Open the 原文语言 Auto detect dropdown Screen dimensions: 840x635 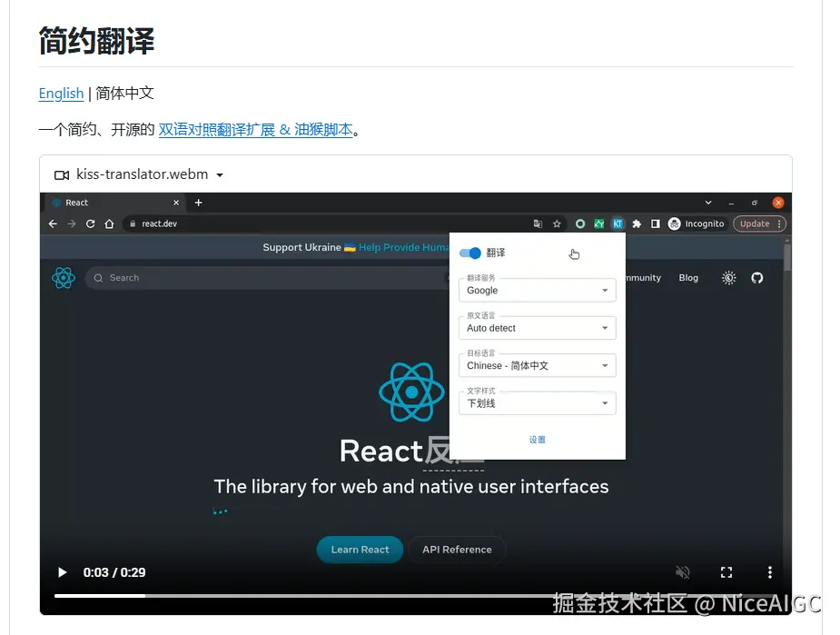[538, 328]
